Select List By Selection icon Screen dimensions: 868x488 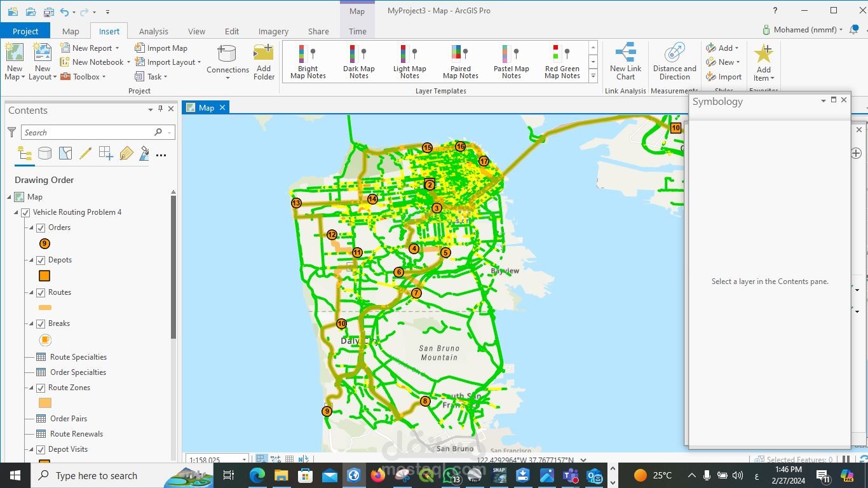(x=65, y=153)
